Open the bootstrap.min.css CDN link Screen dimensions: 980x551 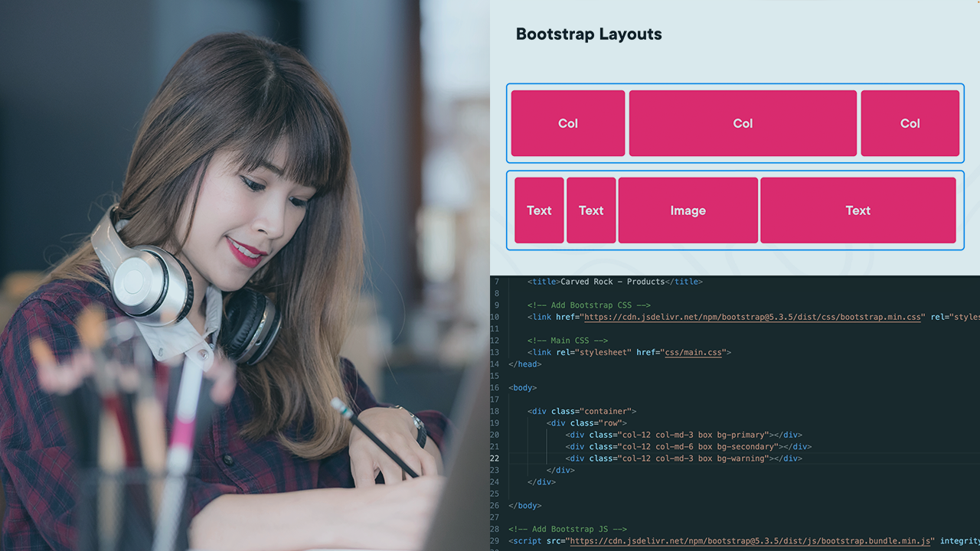click(750, 317)
